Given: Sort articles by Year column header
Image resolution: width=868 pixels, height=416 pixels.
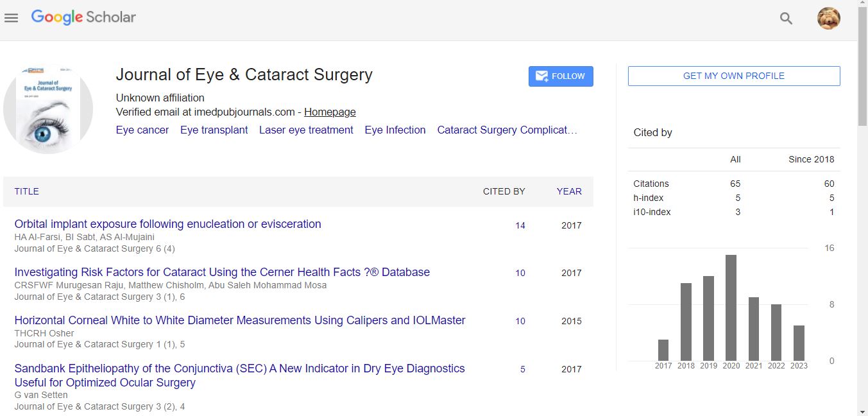Looking at the screenshot, I should [x=569, y=191].
